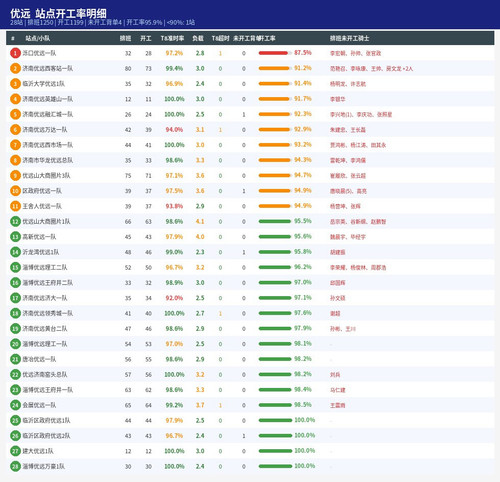This screenshot has width=500, height=482.
Task: Click the orange rank 11 badge
Action: coord(15,206)
